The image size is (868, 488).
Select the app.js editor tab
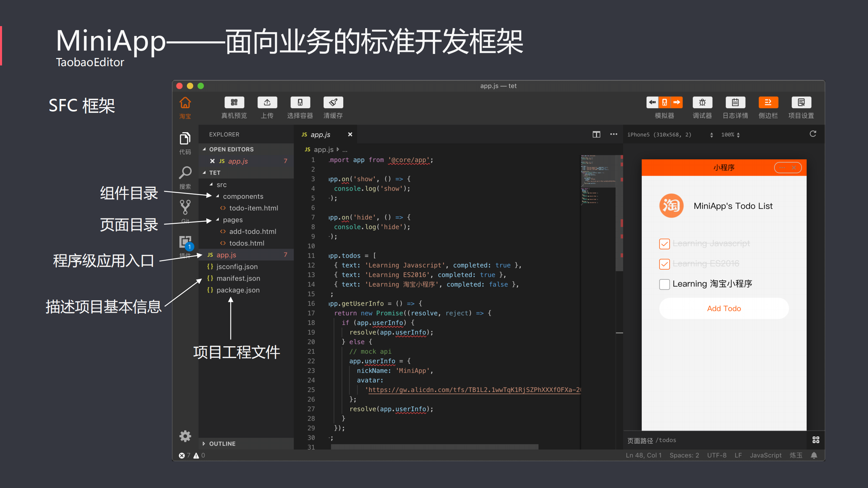pyautogui.click(x=320, y=134)
